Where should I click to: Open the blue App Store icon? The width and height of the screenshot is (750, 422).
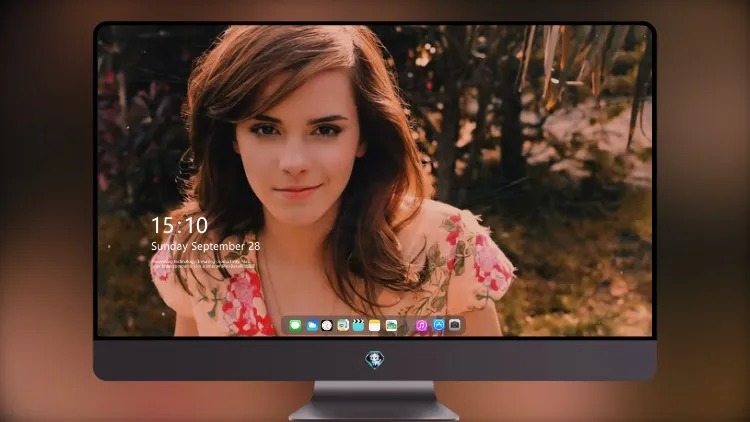tap(439, 325)
